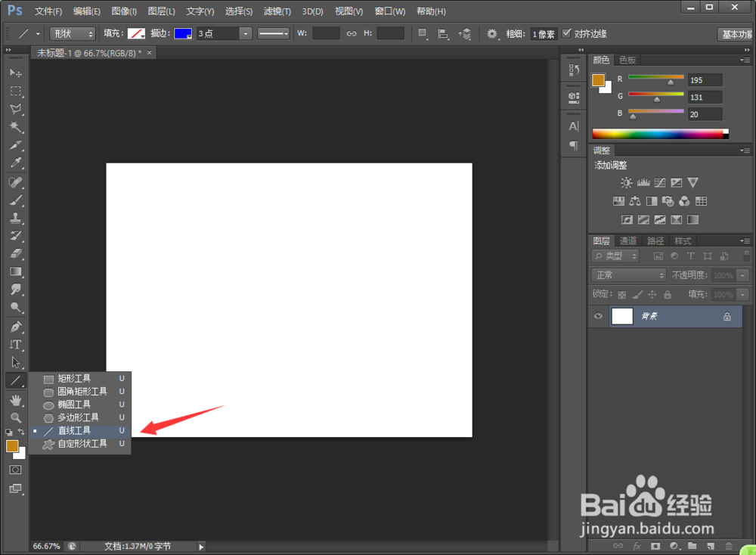Select the Eyedropper tool

15,163
